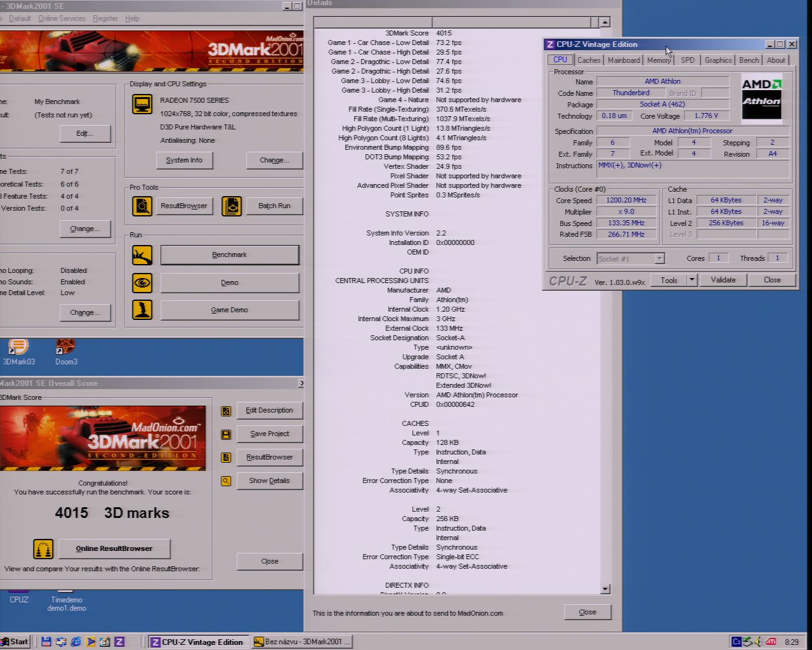Click the Show Details magnifier icon
The width and height of the screenshot is (812, 650).
click(x=226, y=481)
